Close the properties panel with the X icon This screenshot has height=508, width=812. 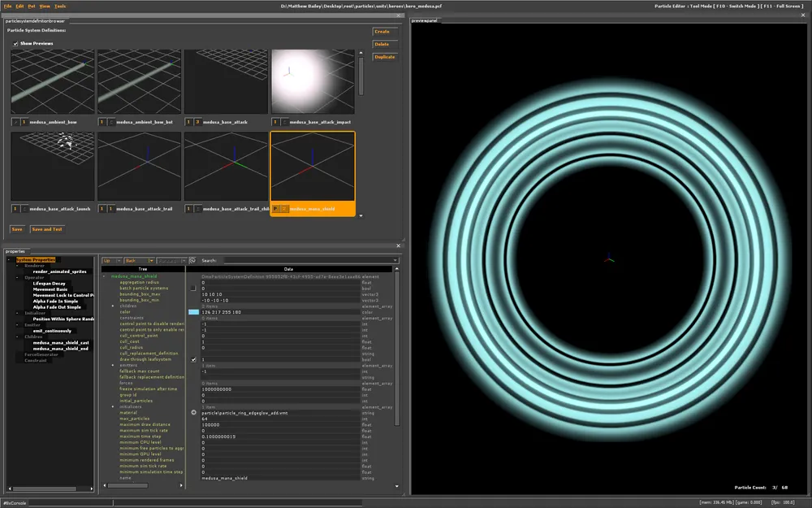tap(398, 245)
